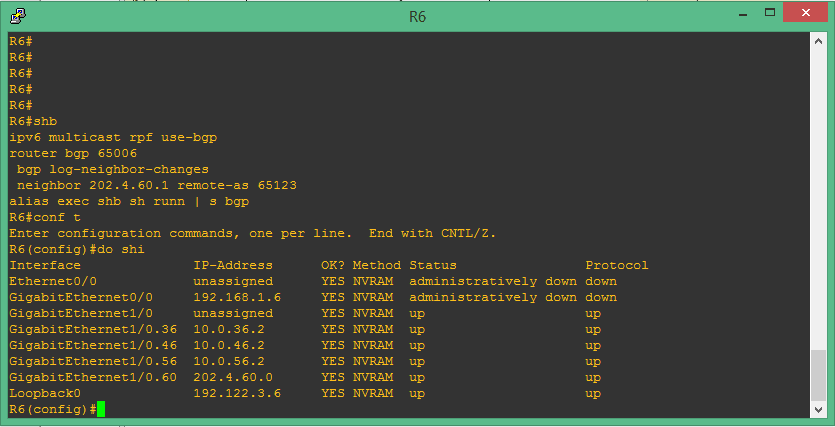Image resolution: width=835 pixels, height=427 pixels.
Task: Click the neighbor 202.4.60.1 remote-as line
Action: pos(157,185)
